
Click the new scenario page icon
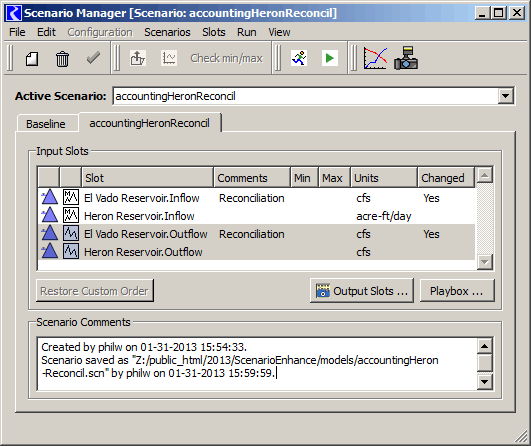coord(32,59)
